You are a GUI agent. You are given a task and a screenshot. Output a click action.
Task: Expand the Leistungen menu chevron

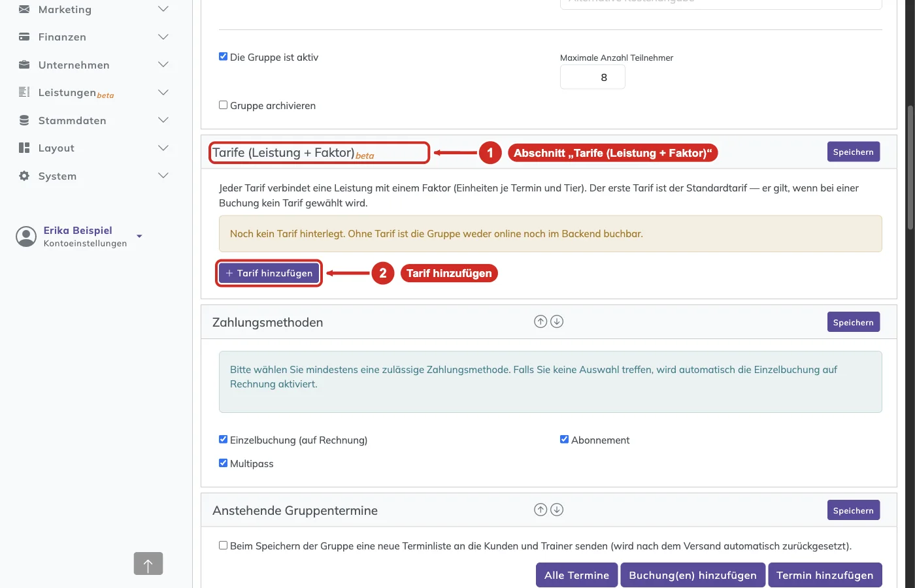[x=163, y=93]
